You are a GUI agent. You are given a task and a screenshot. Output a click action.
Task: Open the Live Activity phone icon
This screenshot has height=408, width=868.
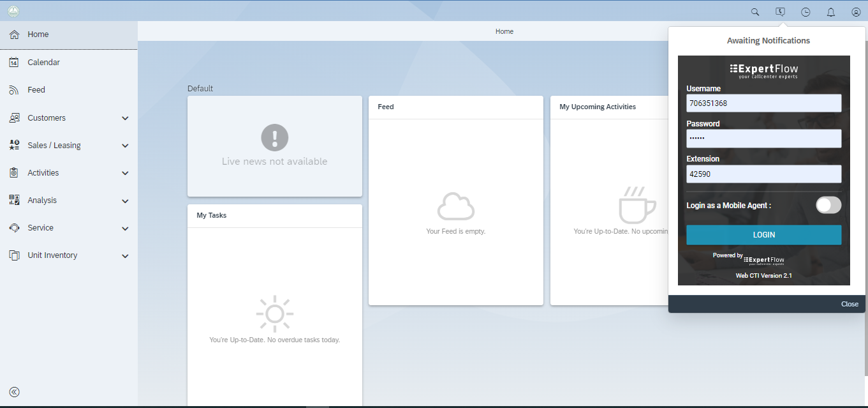point(780,12)
